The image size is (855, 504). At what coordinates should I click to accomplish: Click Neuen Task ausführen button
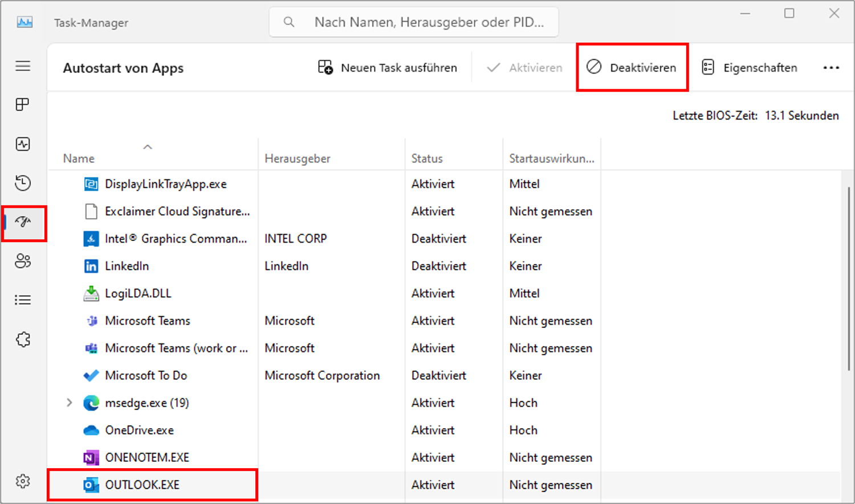pos(388,68)
